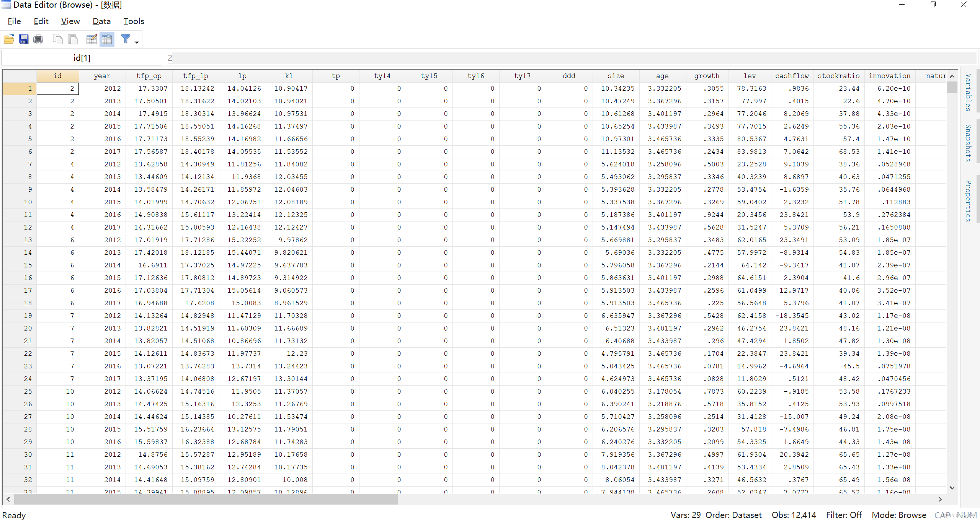Screen dimensions: 980x521
Task: Expand the Snapshots side panel
Action: click(968, 143)
